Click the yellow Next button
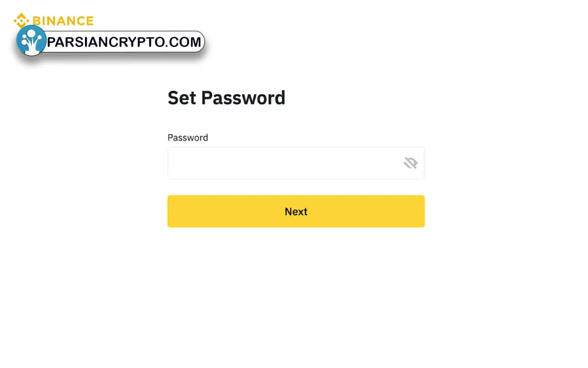The width and height of the screenshot is (588, 368). (x=296, y=211)
